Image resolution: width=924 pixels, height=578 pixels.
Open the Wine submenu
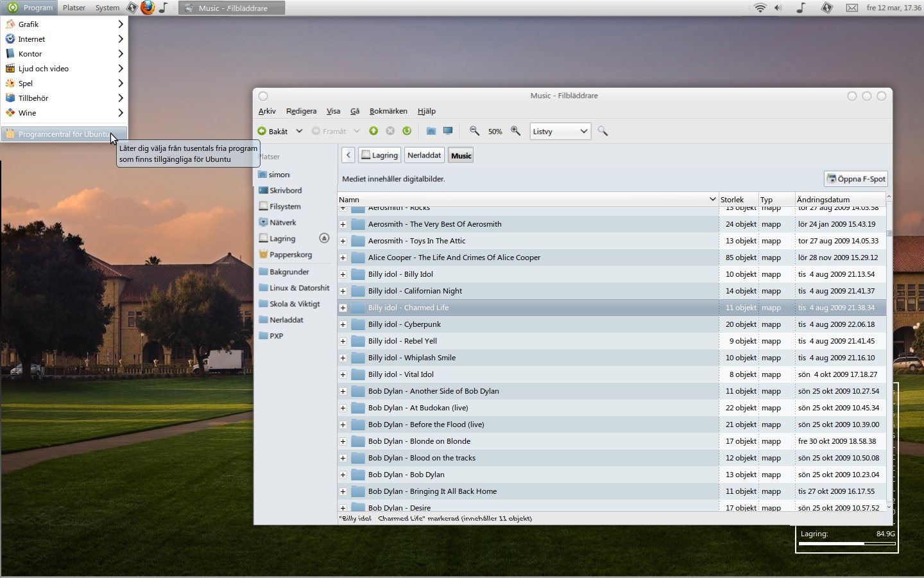(64, 113)
